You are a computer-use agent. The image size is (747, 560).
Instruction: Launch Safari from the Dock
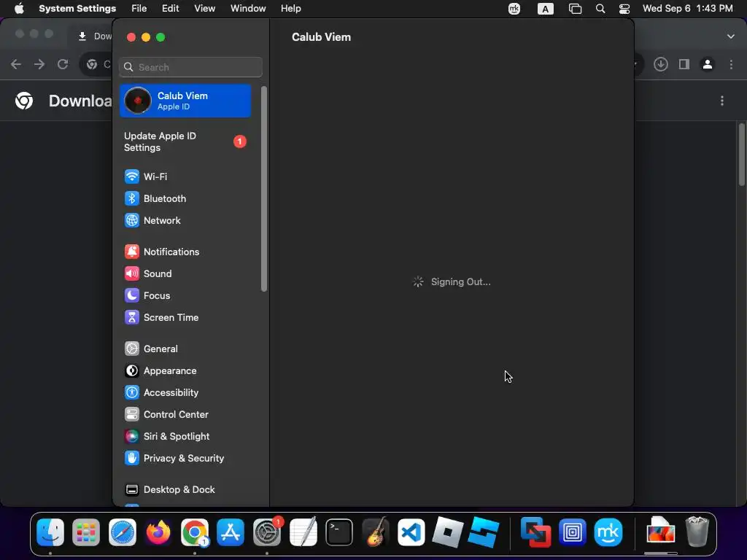[x=123, y=532]
